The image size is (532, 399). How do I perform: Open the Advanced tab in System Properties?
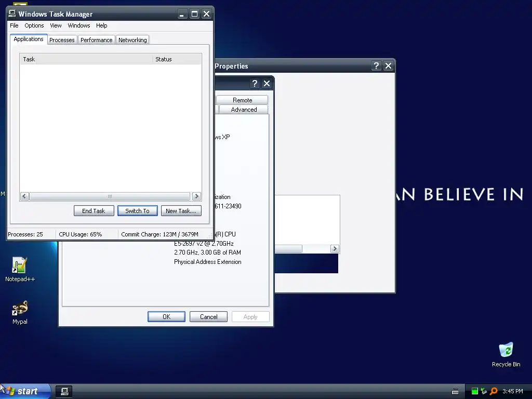(244, 110)
